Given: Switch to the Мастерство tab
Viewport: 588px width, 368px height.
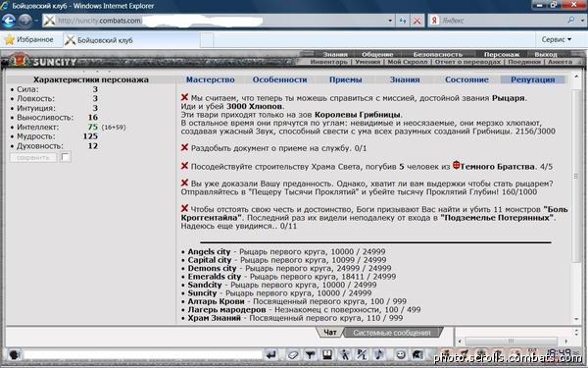Looking at the screenshot, I should tap(210, 79).
